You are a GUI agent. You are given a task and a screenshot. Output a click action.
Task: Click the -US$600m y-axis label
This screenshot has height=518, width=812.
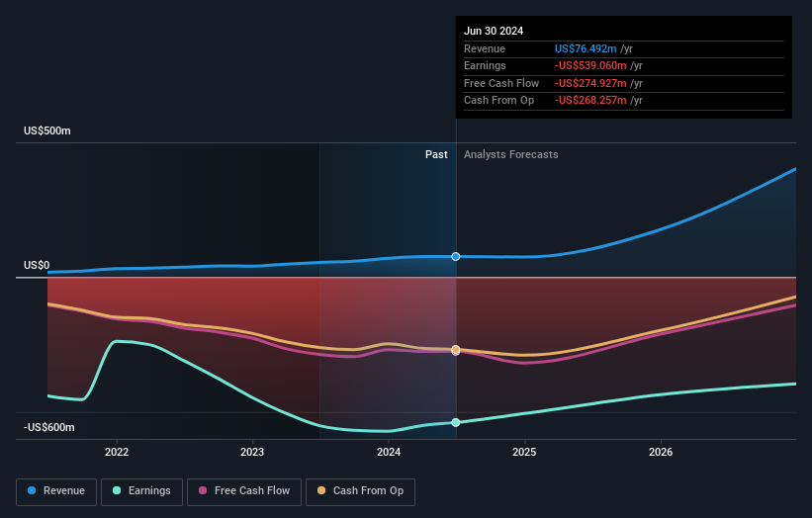tap(49, 427)
